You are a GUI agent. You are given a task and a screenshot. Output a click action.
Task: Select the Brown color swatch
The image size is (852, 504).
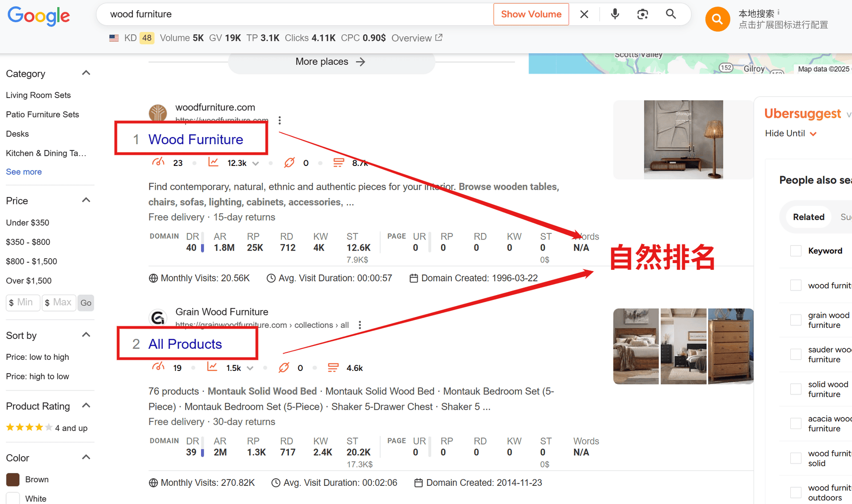13,480
